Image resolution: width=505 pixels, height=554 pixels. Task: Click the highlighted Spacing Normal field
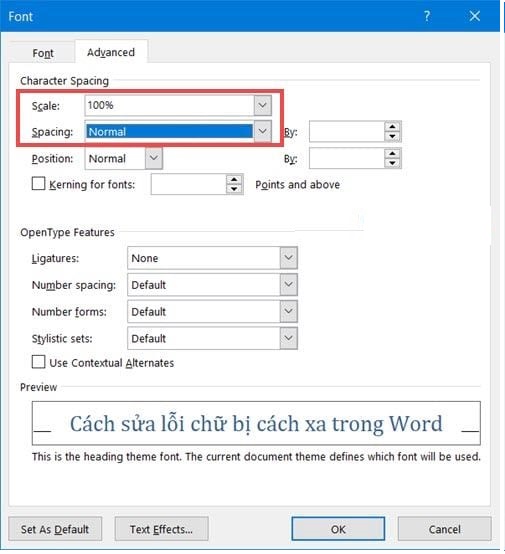tap(170, 131)
